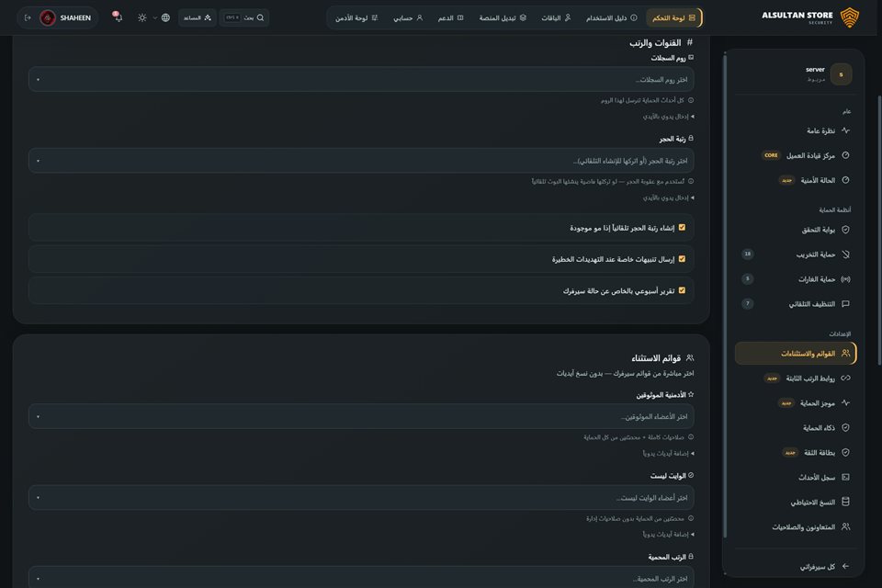Open the تبديل المنصة tab
Screen dimensions: 882x588
(x=503, y=18)
